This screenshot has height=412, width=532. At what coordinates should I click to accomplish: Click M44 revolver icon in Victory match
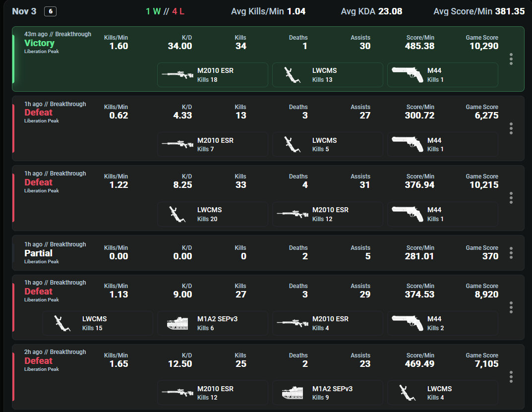[x=408, y=75]
